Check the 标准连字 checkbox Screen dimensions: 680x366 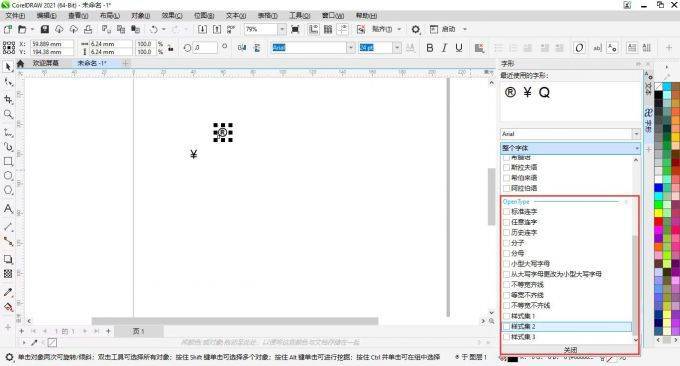(506, 212)
